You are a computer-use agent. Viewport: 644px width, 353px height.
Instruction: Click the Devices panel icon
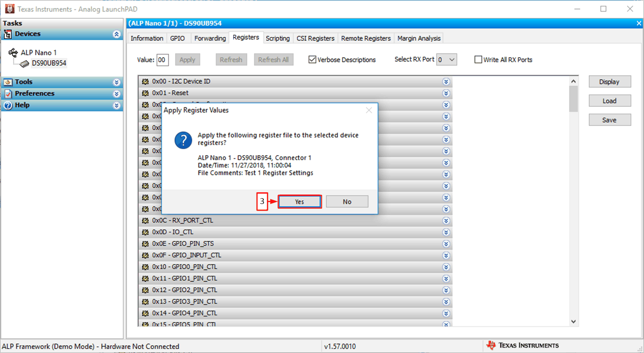click(x=8, y=34)
